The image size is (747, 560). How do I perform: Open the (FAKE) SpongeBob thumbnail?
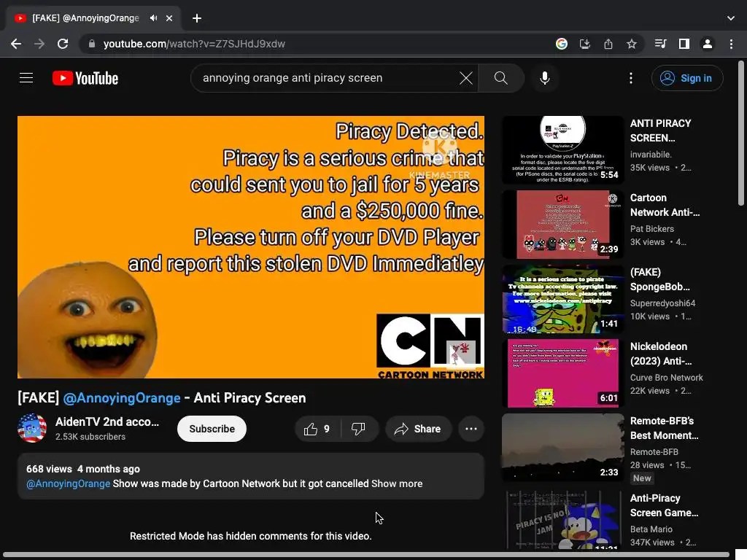click(x=562, y=298)
